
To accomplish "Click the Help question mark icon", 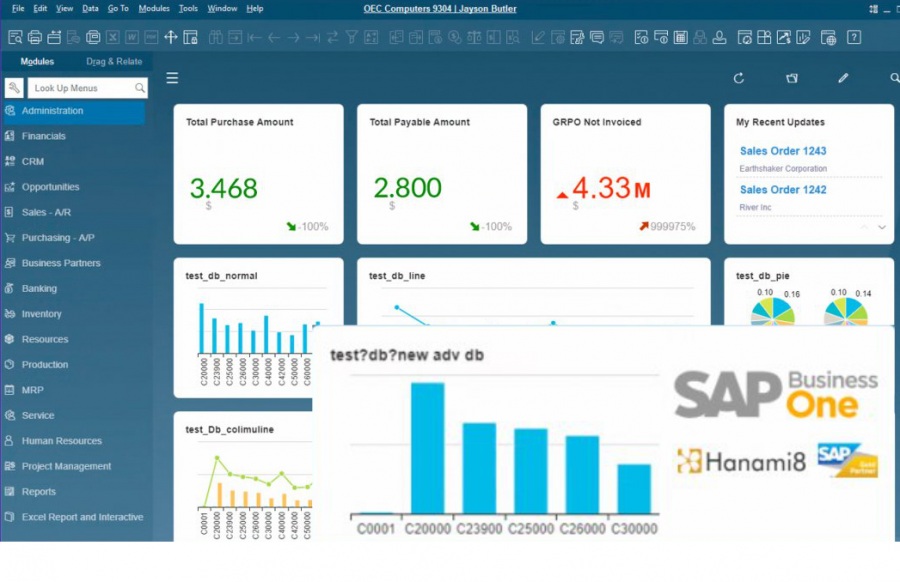I will click(854, 37).
